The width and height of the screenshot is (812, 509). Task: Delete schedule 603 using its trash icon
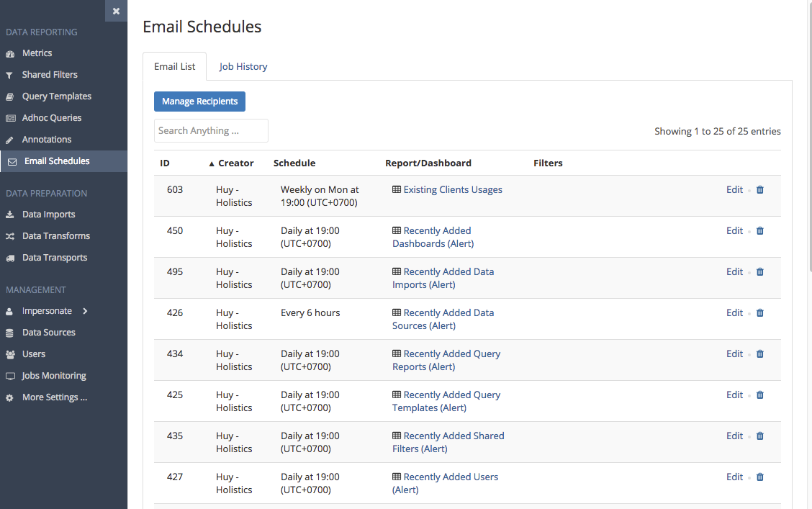pos(759,189)
